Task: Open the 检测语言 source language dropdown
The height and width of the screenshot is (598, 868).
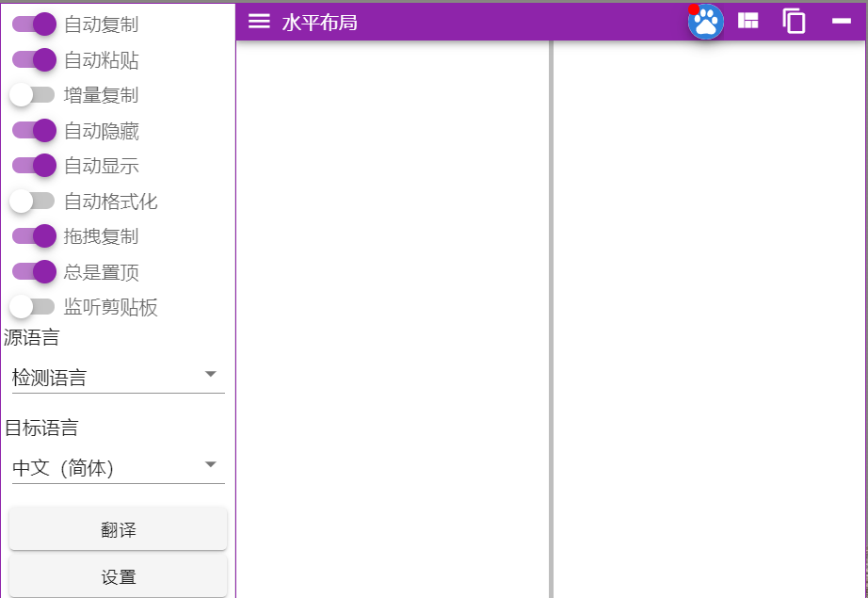Action: point(119,377)
